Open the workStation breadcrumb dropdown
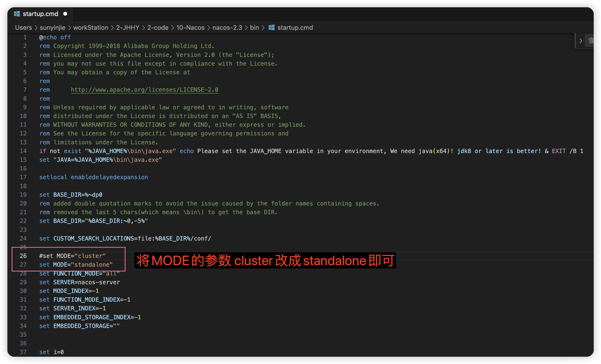The image size is (601, 364). [91, 28]
